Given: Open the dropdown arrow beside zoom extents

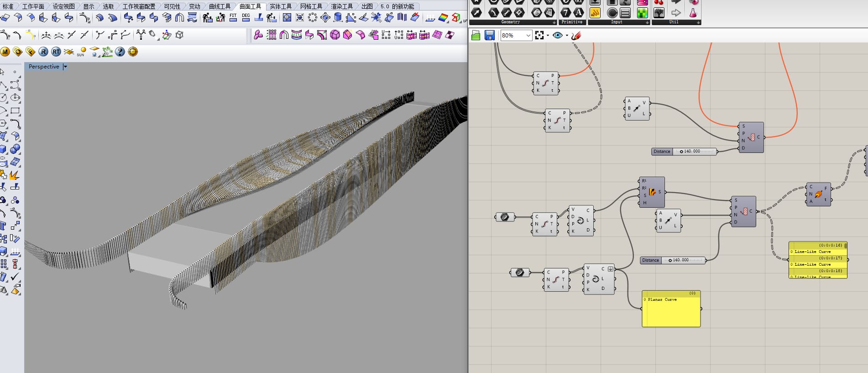Looking at the screenshot, I should pos(548,36).
